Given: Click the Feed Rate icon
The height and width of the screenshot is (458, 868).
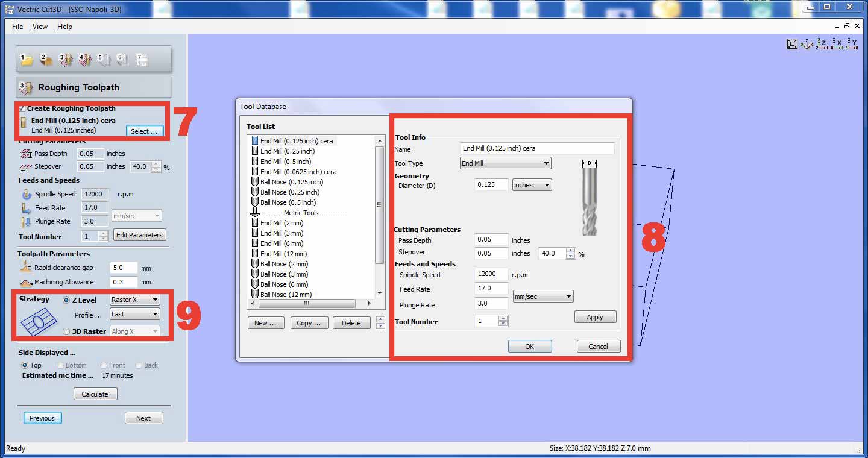Looking at the screenshot, I should click(x=27, y=208).
